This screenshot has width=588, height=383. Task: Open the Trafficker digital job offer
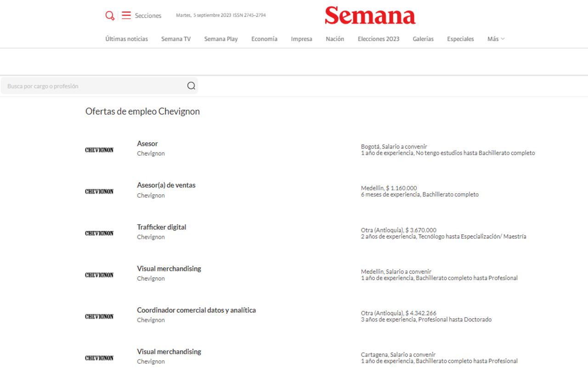[162, 227]
